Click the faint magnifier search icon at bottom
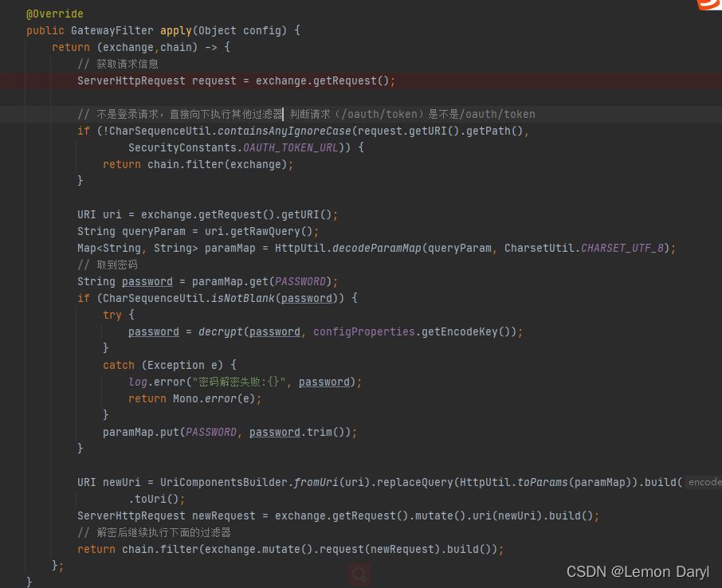722x588 pixels. (359, 574)
